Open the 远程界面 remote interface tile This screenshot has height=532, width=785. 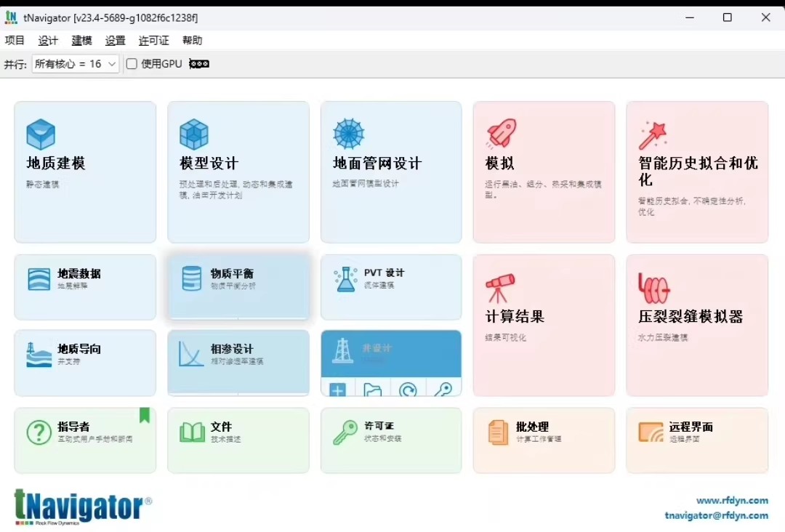point(697,440)
